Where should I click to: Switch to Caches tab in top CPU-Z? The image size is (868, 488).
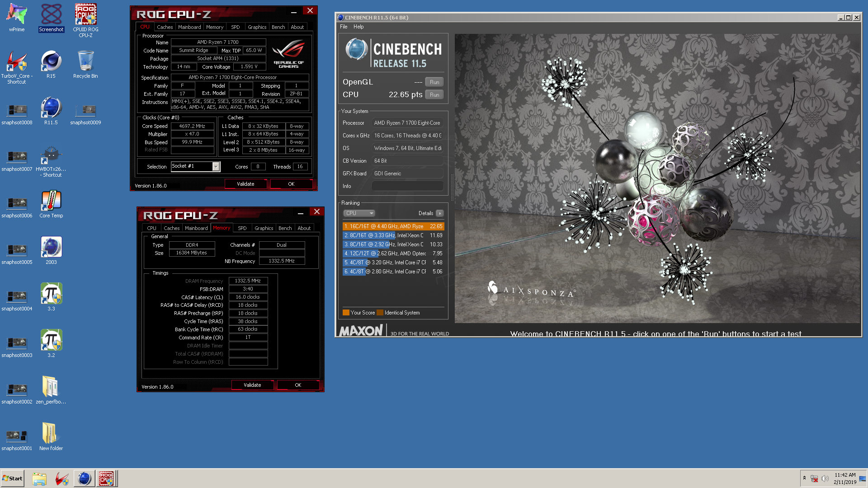(x=165, y=27)
